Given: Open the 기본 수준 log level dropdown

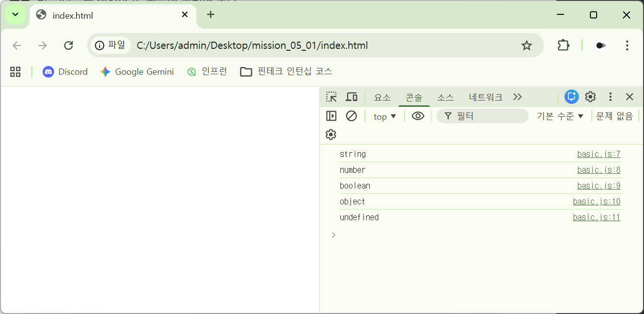Looking at the screenshot, I should coord(560,116).
